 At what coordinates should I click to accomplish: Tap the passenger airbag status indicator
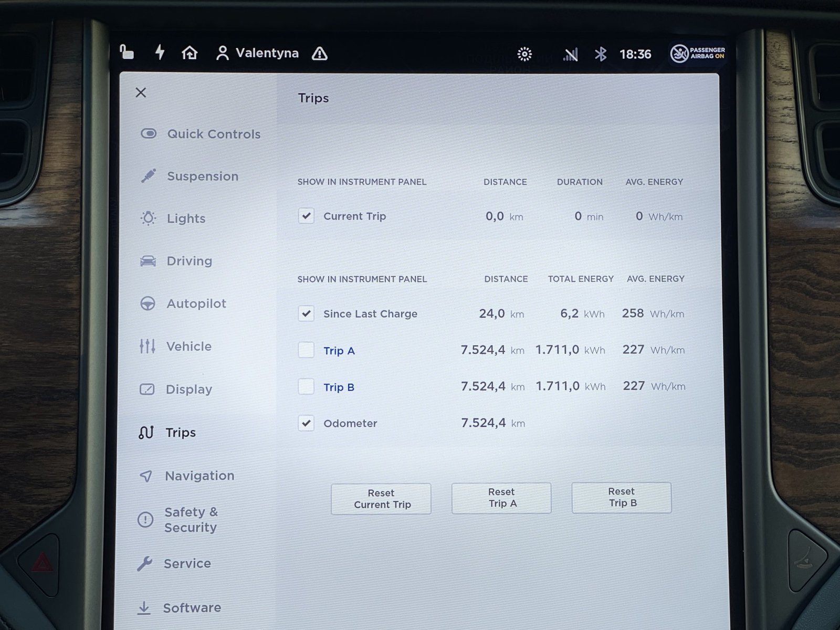[697, 54]
